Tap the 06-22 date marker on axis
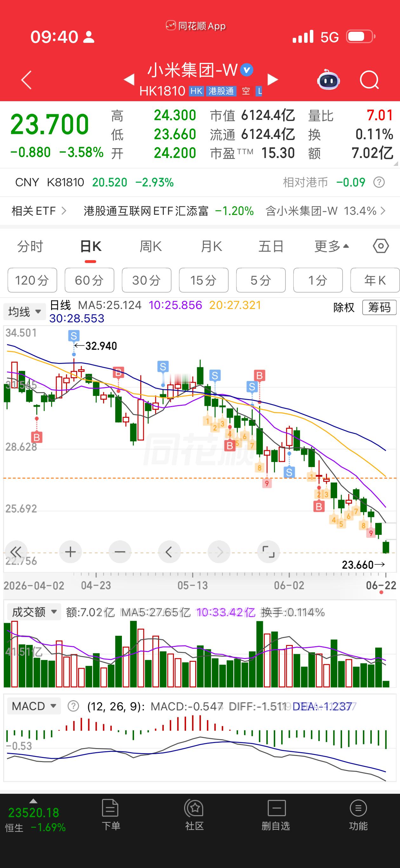This screenshot has height=868, width=400. point(381,585)
